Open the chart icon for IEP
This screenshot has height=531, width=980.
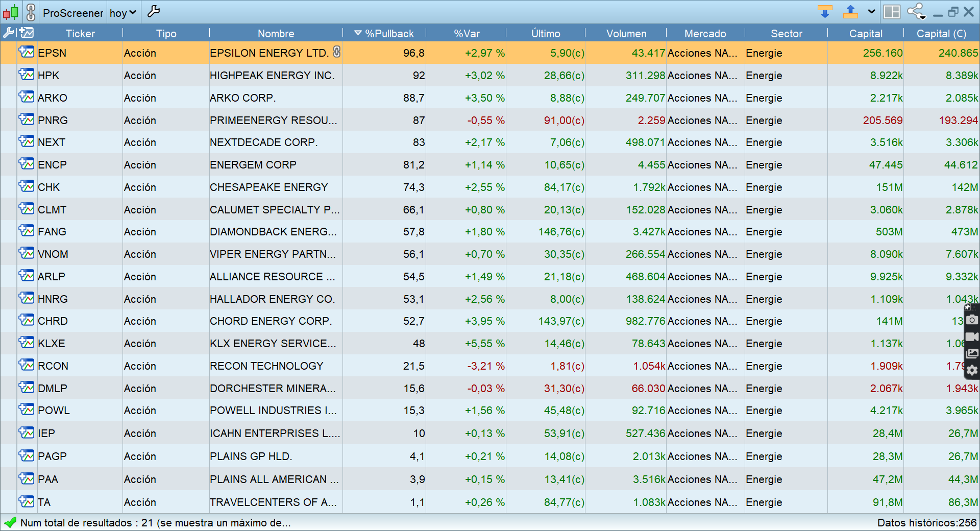pos(27,432)
